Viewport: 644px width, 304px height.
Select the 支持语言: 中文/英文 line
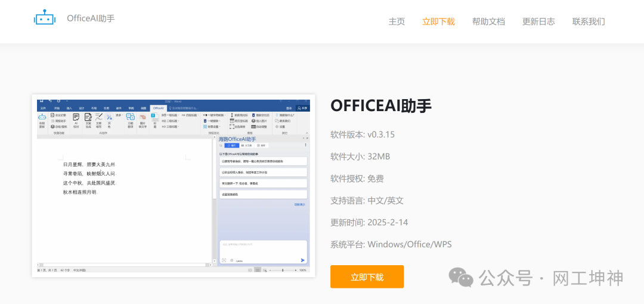pyautogui.click(x=367, y=201)
